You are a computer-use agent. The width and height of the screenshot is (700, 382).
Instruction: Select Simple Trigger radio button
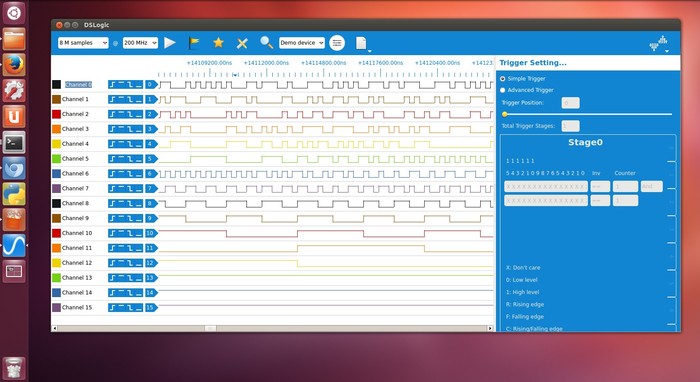click(503, 79)
